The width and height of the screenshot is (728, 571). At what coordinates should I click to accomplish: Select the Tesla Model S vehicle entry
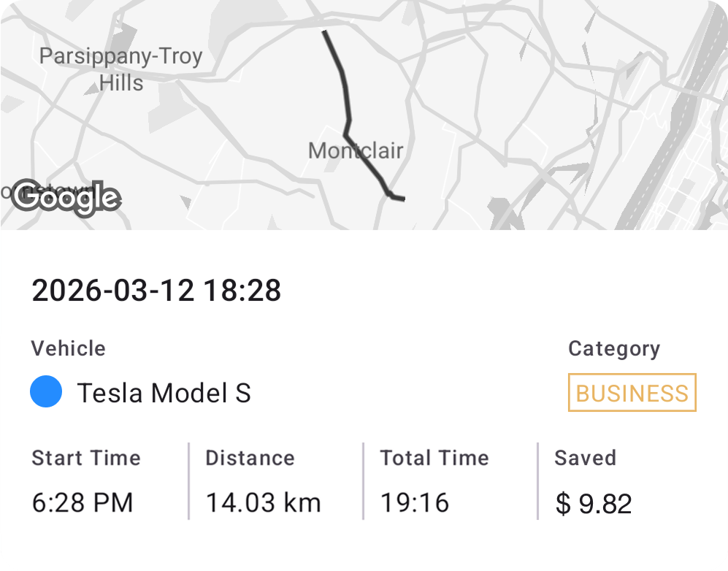166,393
